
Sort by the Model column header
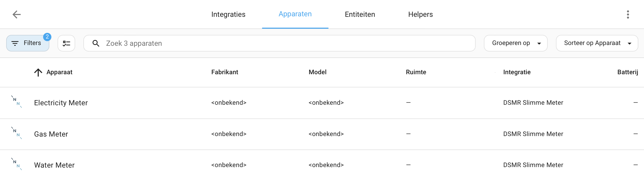coord(318,72)
